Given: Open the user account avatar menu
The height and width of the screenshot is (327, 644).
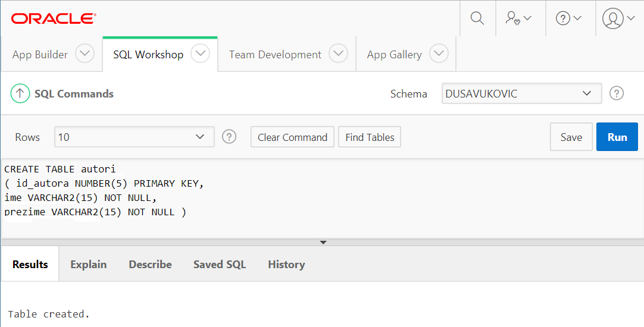Looking at the screenshot, I should click(618, 18).
